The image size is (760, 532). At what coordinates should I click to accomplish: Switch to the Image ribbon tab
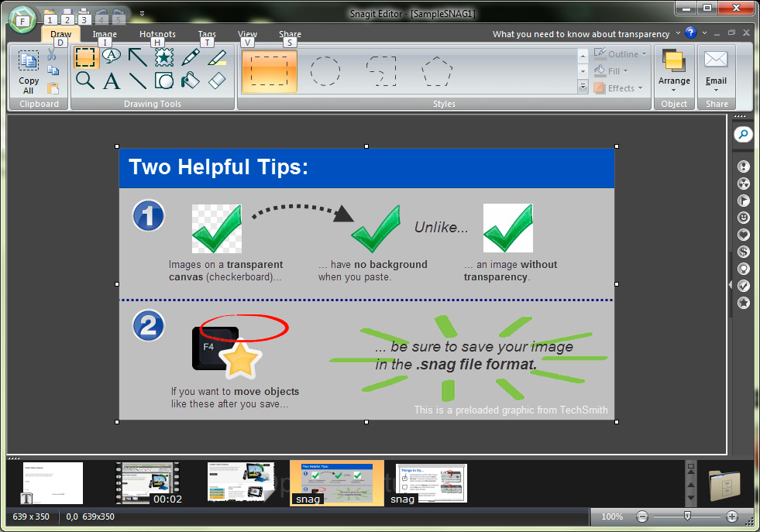[x=105, y=34]
